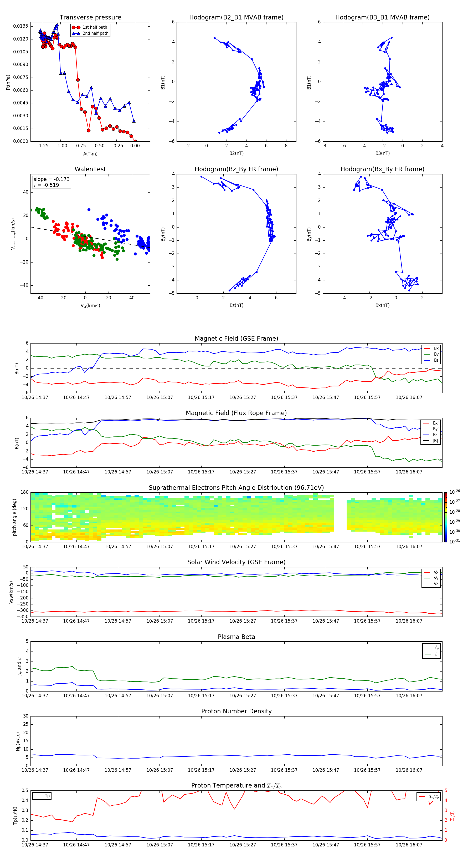Screen dimensions: 473x868
Task: Click the "B3(nT)" x-axis label
Action: [x=382, y=153]
